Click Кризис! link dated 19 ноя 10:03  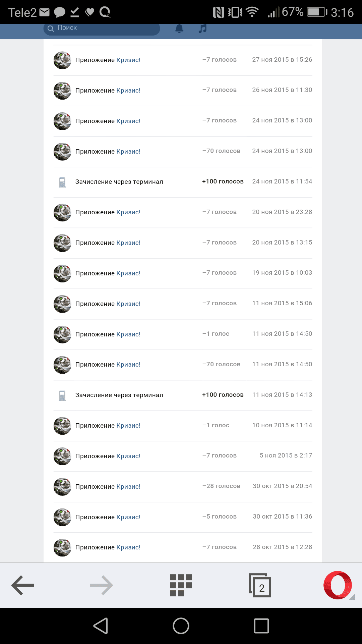pyautogui.click(x=128, y=273)
